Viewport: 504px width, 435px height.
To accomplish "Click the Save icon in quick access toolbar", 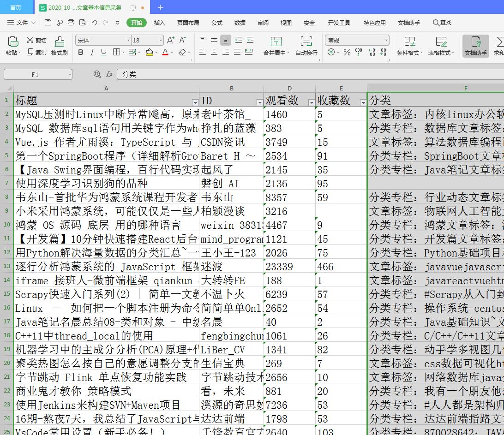I will 48,23.
